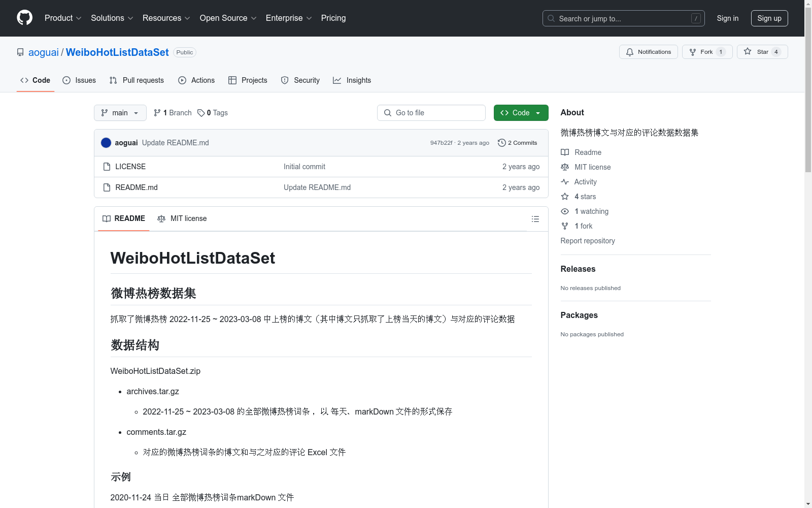Select the MIT license tab

pyautogui.click(x=182, y=218)
